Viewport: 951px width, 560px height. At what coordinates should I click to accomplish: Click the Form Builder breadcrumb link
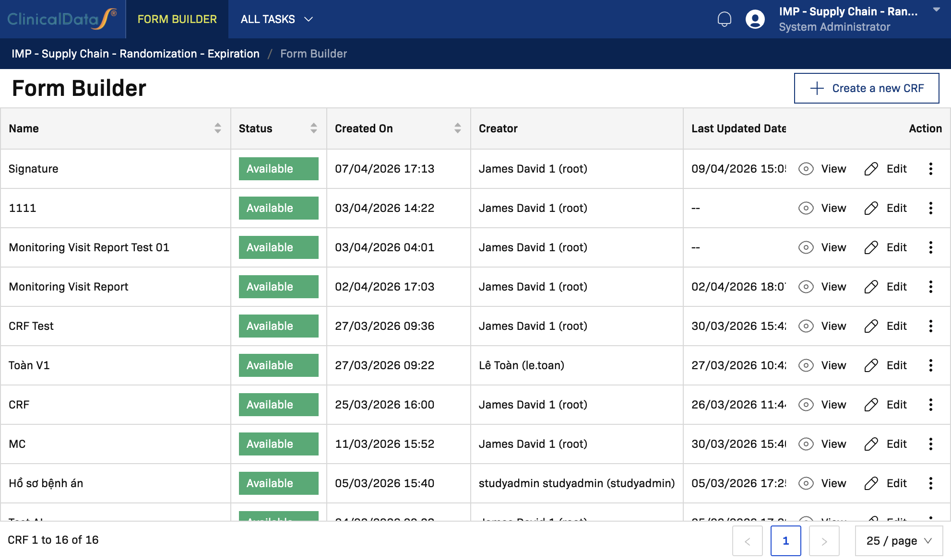tap(313, 53)
